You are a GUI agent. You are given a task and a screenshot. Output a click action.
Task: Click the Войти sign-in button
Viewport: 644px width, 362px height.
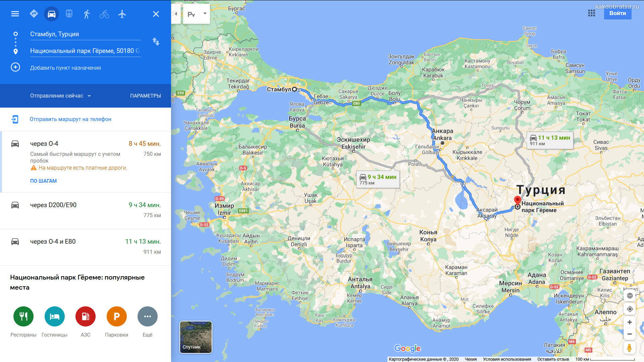(x=618, y=13)
